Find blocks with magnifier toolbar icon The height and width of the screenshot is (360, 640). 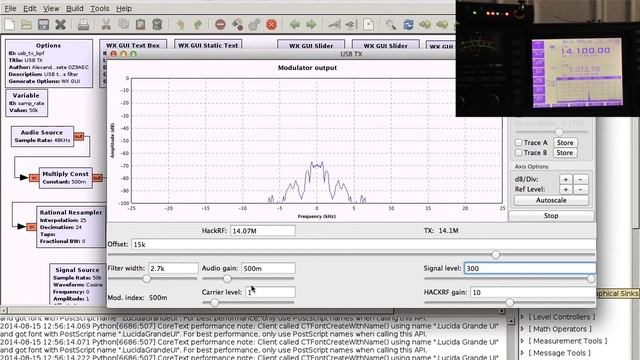coord(391,24)
